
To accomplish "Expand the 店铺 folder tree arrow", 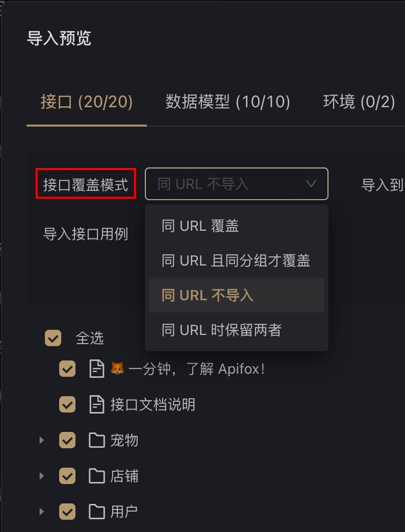I will click(x=42, y=476).
